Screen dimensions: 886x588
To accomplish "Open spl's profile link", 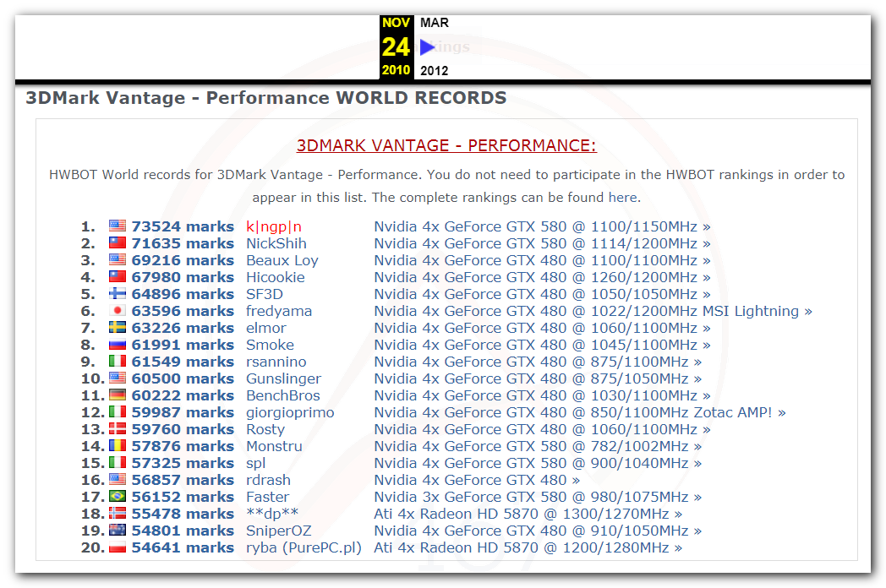I will click(255, 463).
